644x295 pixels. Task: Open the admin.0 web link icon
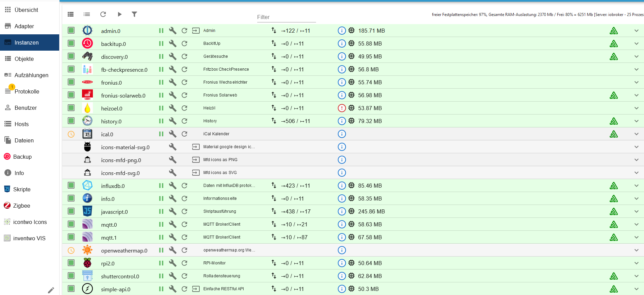point(196,31)
